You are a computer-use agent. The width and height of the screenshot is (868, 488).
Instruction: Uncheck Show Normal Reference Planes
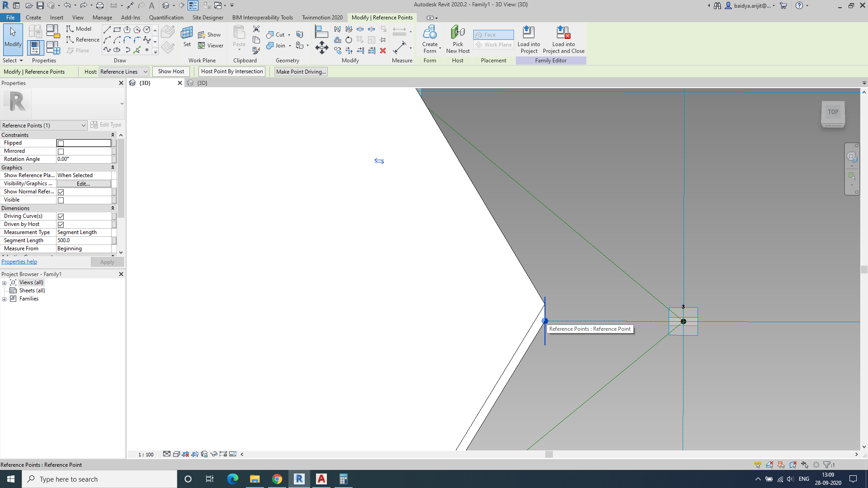click(61, 192)
